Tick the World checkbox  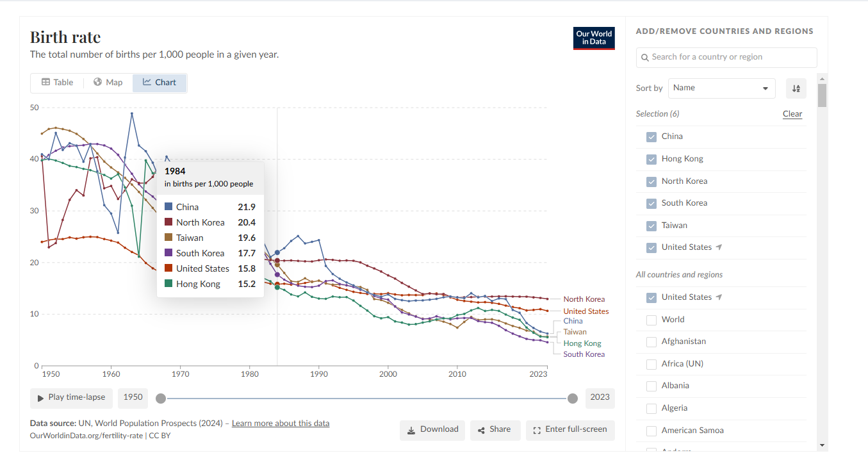[x=651, y=320]
